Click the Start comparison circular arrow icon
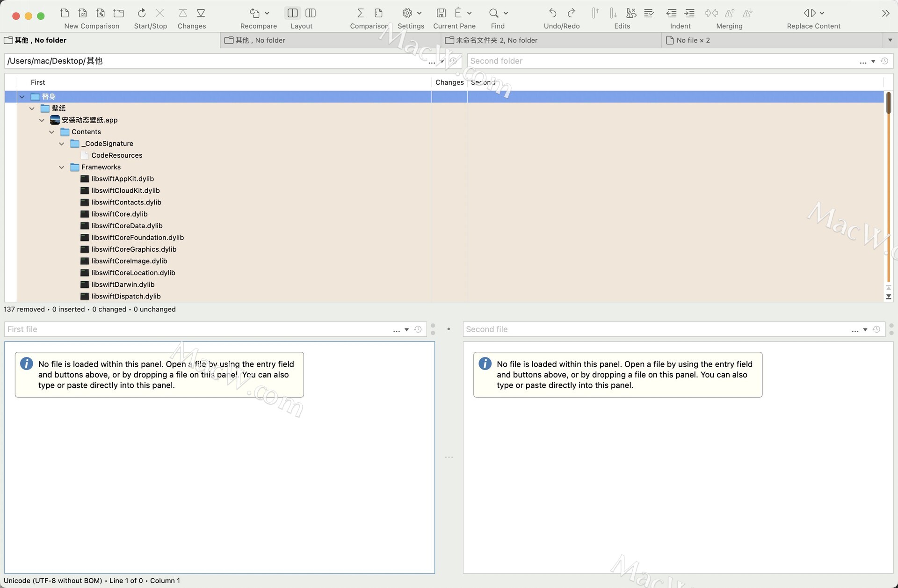Image resolution: width=898 pixels, height=588 pixels. coord(142,13)
